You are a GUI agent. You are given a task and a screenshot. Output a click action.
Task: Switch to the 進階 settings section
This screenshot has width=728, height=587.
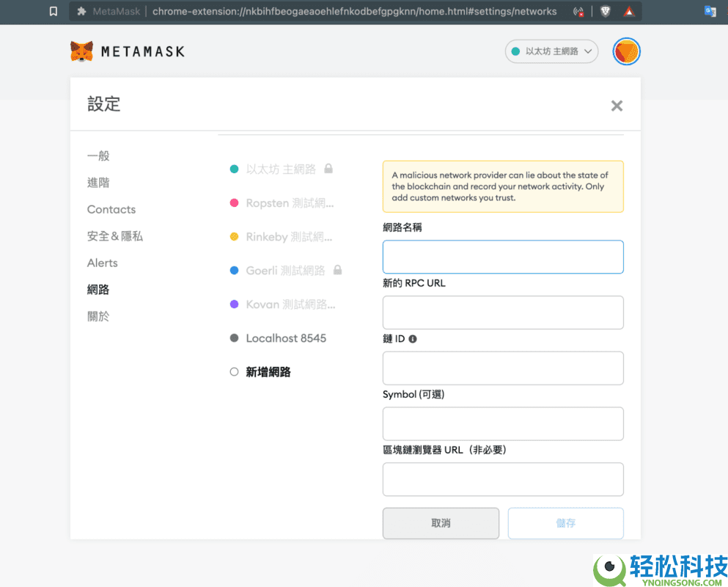(98, 182)
